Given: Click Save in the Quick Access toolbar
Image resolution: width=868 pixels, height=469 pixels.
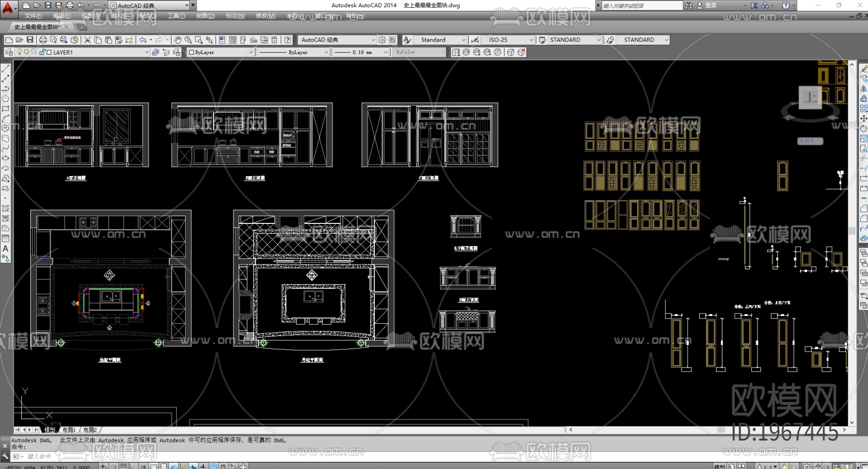Looking at the screenshot, I should [48, 5].
